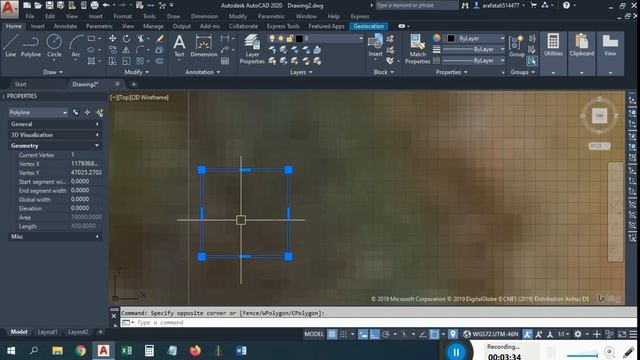Viewport: 640px width, 360px height.
Task: Open the Dimension menu
Action: [x=204, y=16]
